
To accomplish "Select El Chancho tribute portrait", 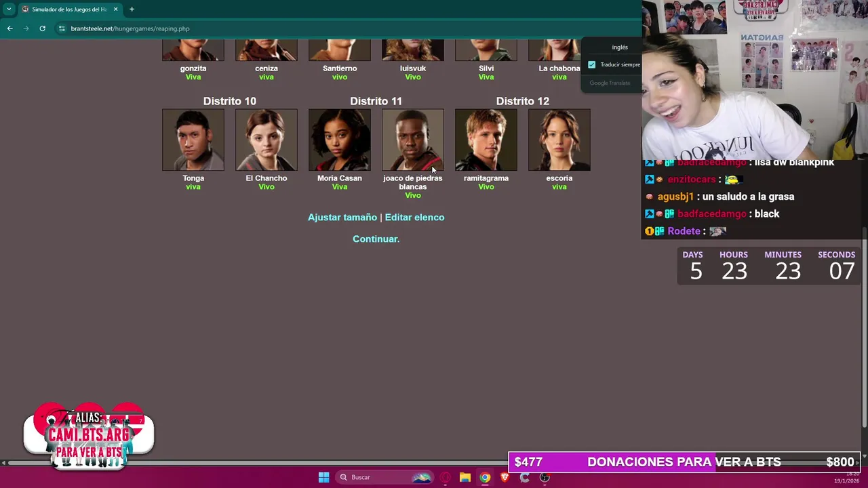I will point(267,140).
